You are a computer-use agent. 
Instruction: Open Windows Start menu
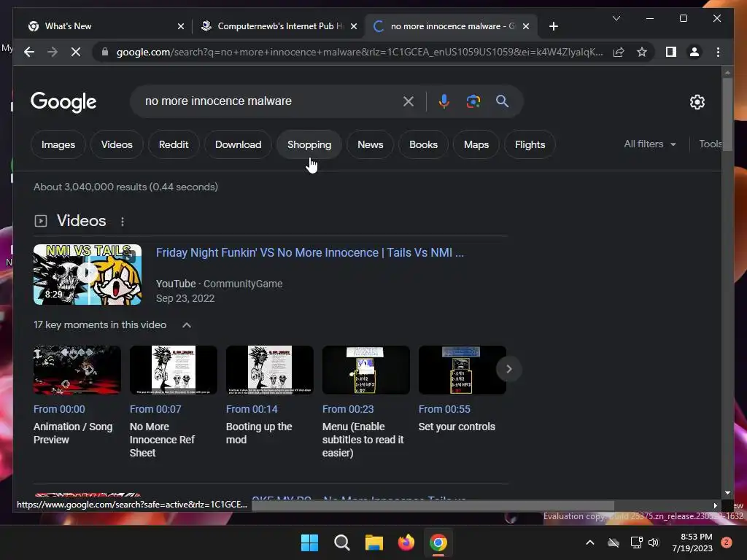(309, 542)
